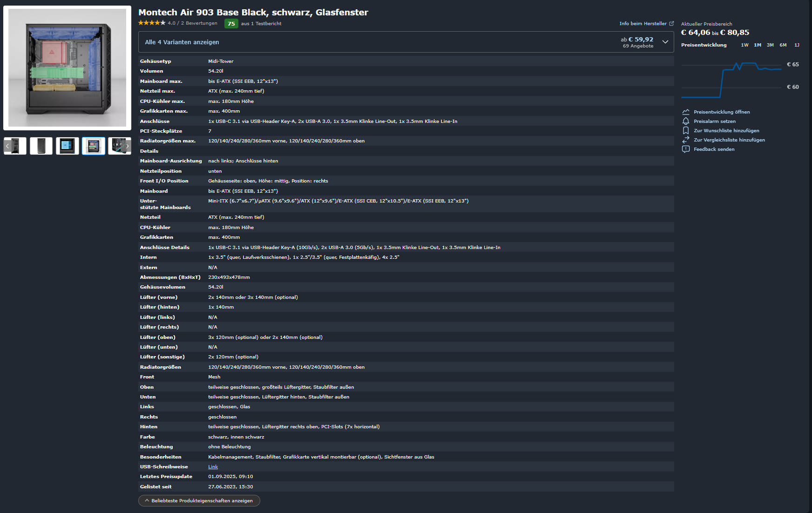Image resolution: width=812 pixels, height=513 pixels.
Task: Click the next arrow in the image gallery
Action: click(x=127, y=146)
